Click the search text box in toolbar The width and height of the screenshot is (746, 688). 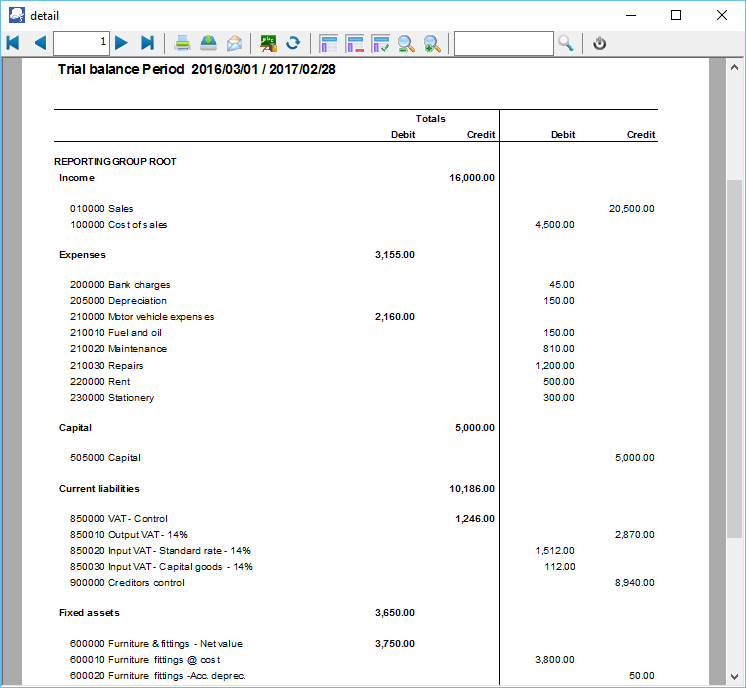coord(503,43)
